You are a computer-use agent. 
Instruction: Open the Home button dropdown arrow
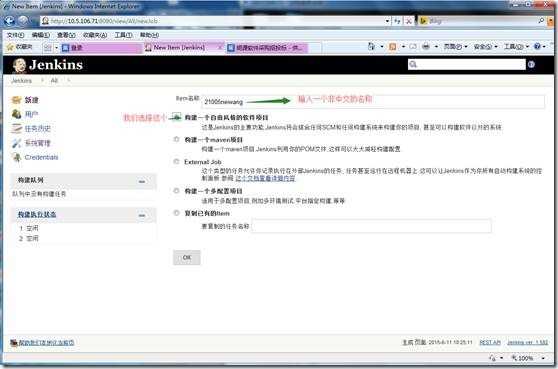382,47
